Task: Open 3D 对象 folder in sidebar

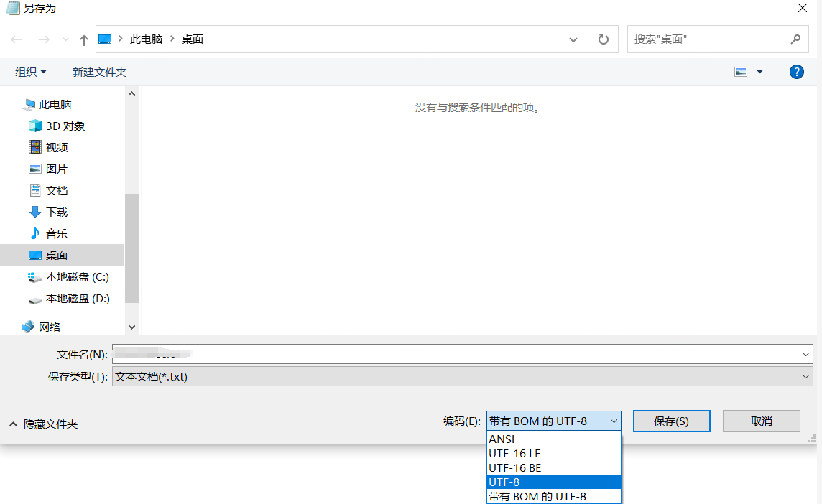Action: [65, 126]
